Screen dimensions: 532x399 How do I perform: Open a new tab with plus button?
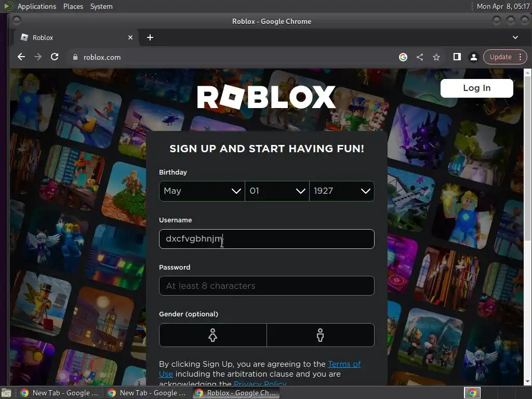coord(150,37)
